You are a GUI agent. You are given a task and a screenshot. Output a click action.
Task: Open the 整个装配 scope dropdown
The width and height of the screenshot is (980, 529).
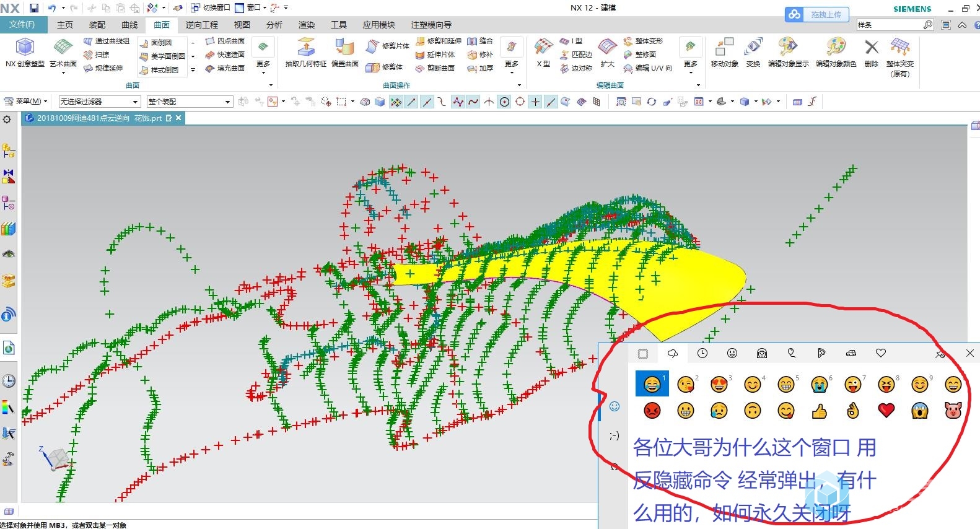tap(190, 102)
